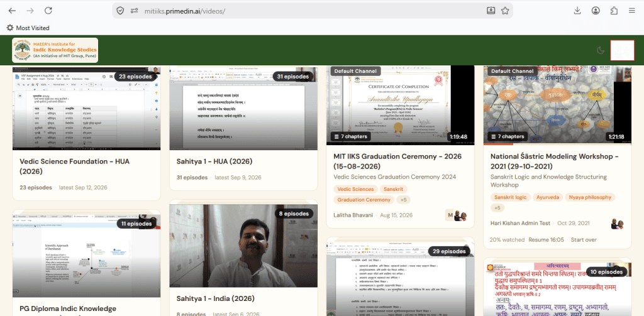Click the 23 episodes badge

(135, 77)
